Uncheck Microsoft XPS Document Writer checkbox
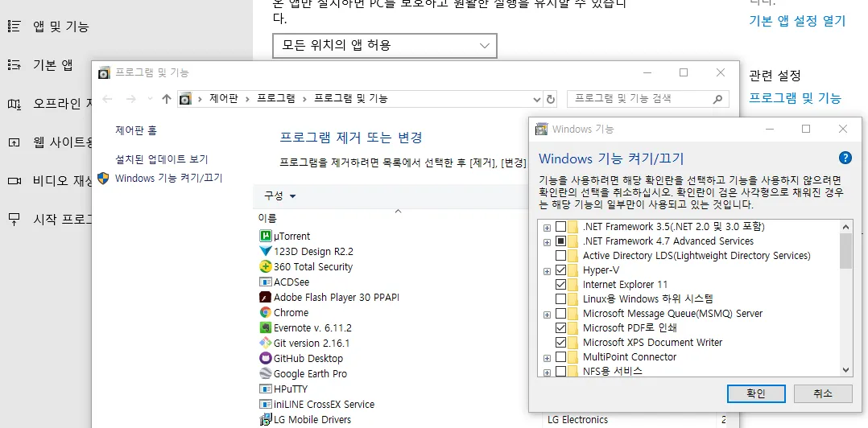Image resolution: width=868 pixels, height=428 pixels. click(x=560, y=342)
